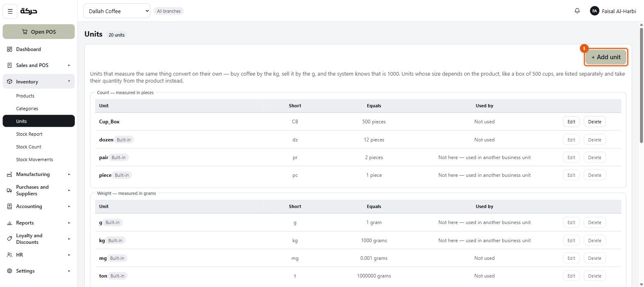Expand the Loyalty and Discounts arrow
644x287 pixels.
pos(69,239)
